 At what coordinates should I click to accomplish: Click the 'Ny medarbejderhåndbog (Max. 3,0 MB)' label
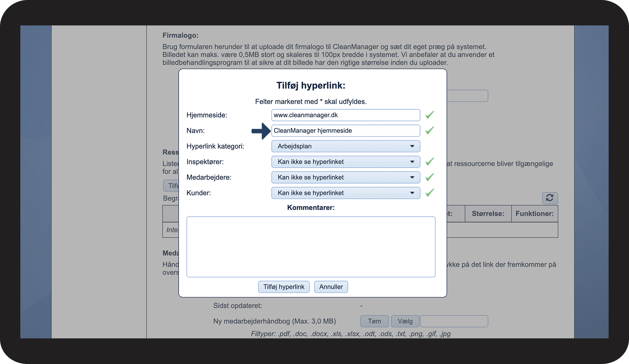274,321
